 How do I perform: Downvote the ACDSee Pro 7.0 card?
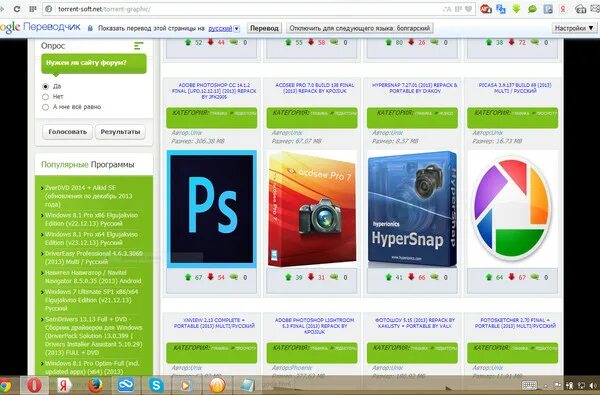(311, 277)
